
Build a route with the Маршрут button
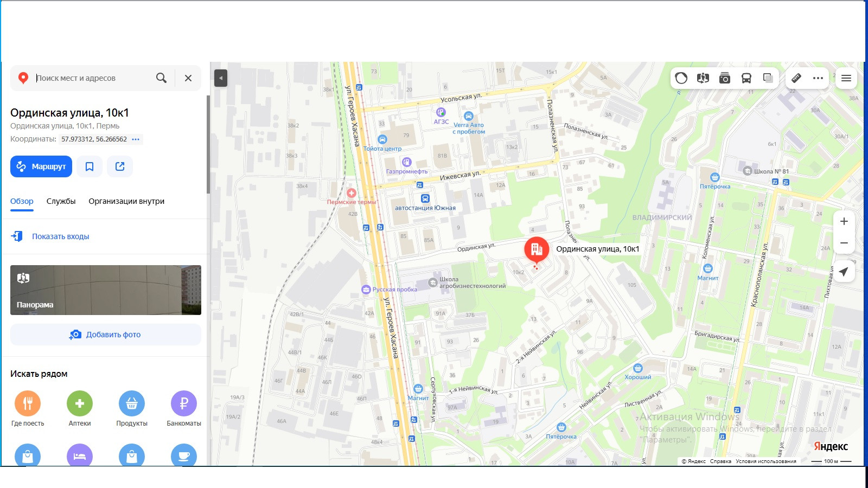pyautogui.click(x=41, y=166)
